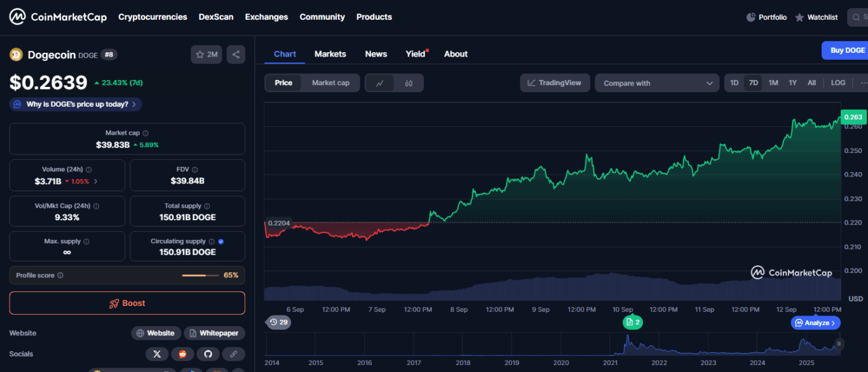This screenshot has height=372, width=868.
Task: Open Why is DOGE's price up today
Action: (76, 104)
